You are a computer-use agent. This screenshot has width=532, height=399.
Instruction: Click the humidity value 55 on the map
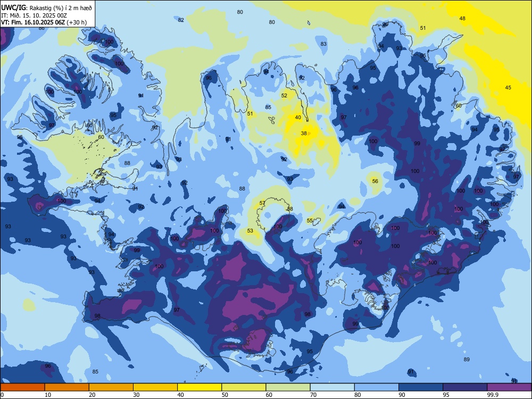(310, 221)
